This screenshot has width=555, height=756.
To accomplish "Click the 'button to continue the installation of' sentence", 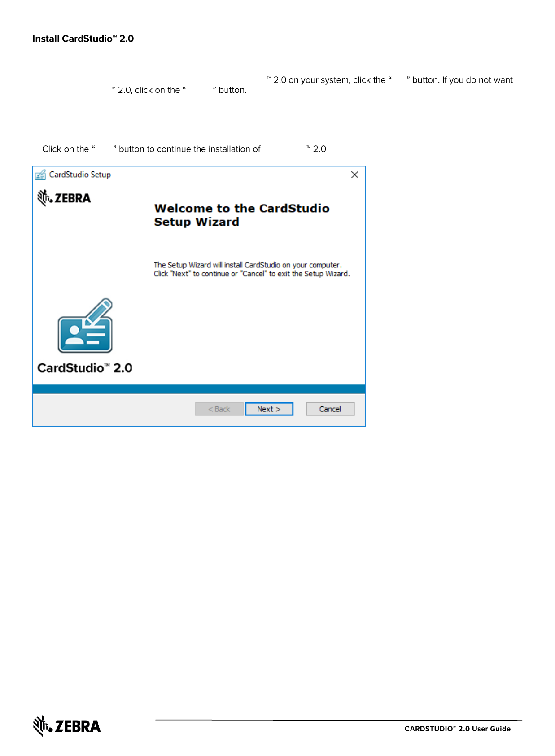I will click(190, 149).
